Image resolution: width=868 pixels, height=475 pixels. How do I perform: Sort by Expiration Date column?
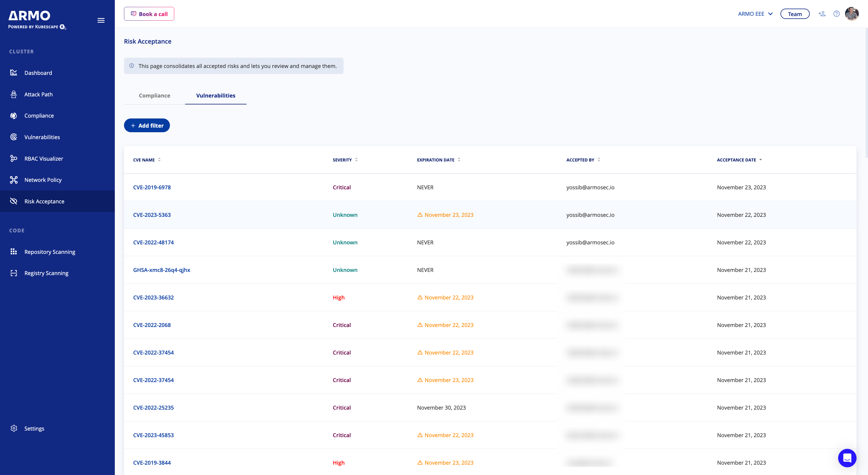(459, 160)
